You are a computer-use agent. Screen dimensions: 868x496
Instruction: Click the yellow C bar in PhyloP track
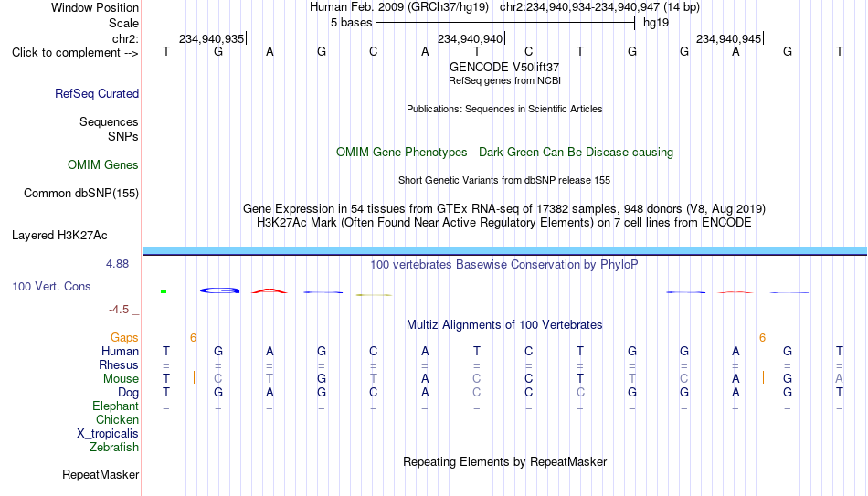tap(374, 295)
